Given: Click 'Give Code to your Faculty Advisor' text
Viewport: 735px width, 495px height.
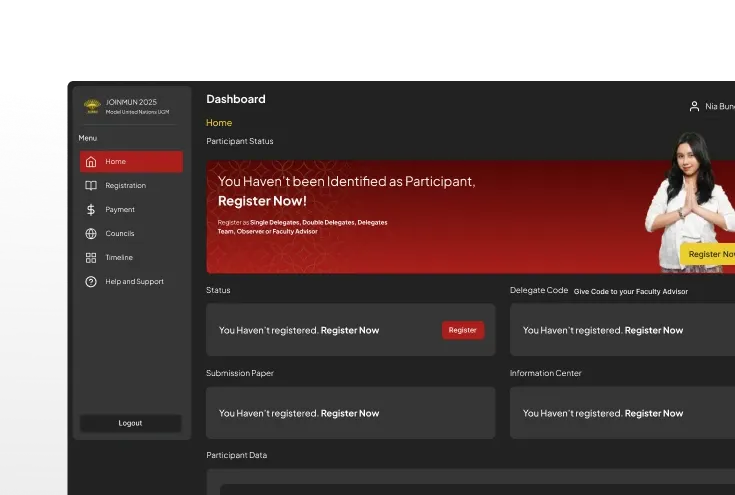Looking at the screenshot, I should pos(631,292).
